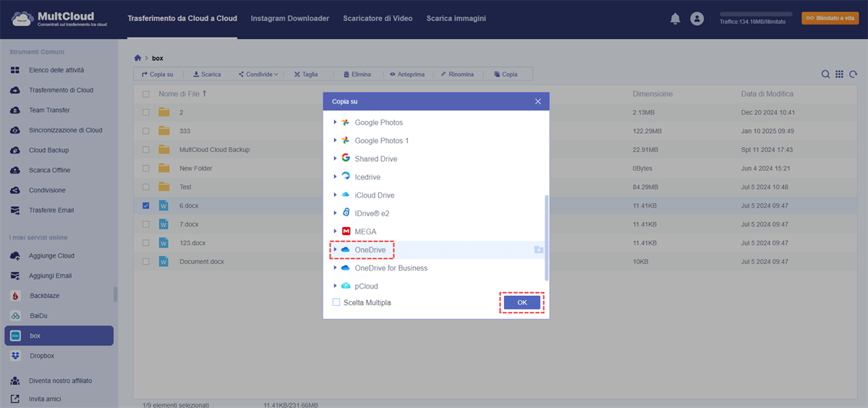This screenshot has height=408, width=868.
Task: Click the Team Transfer sidebar icon
Action: (15, 110)
